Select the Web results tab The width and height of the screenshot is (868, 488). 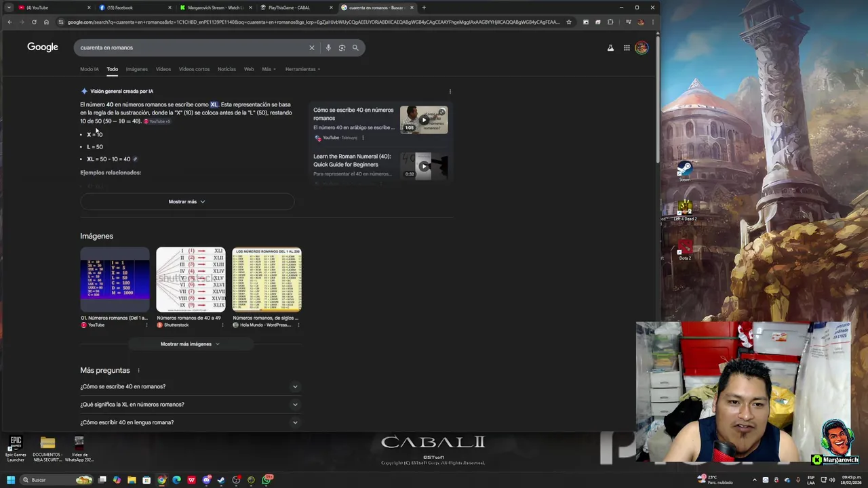click(x=249, y=69)
